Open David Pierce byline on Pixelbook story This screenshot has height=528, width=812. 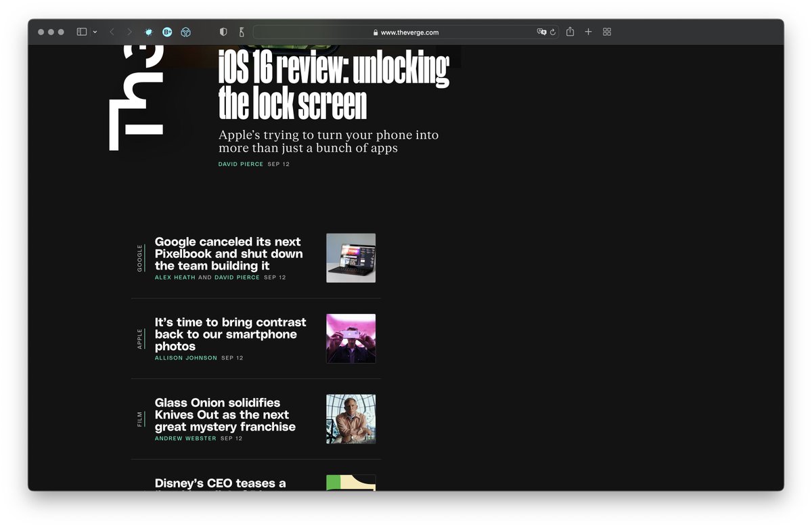237,278
